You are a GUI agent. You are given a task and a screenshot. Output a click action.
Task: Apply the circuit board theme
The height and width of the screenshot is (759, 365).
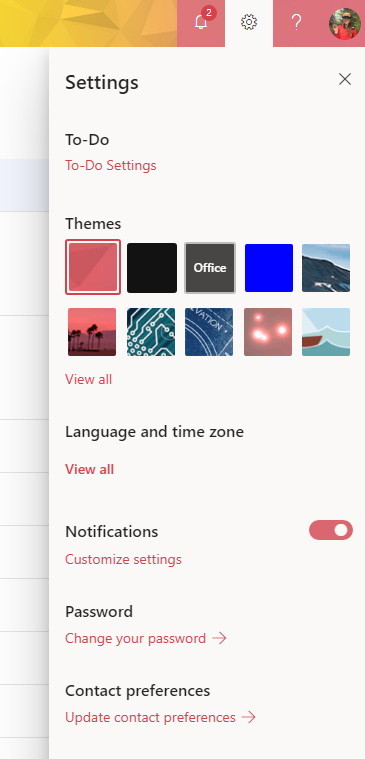pos(151,332)
